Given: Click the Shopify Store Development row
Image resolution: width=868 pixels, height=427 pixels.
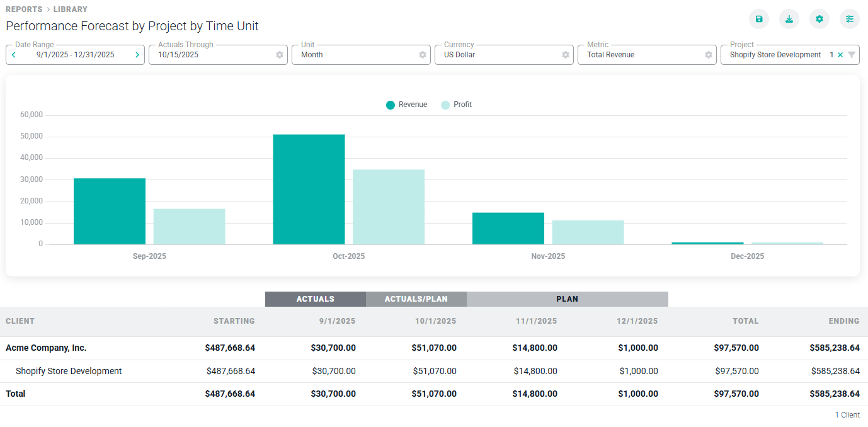Looking at the screenshot, I should pos(69,371).
